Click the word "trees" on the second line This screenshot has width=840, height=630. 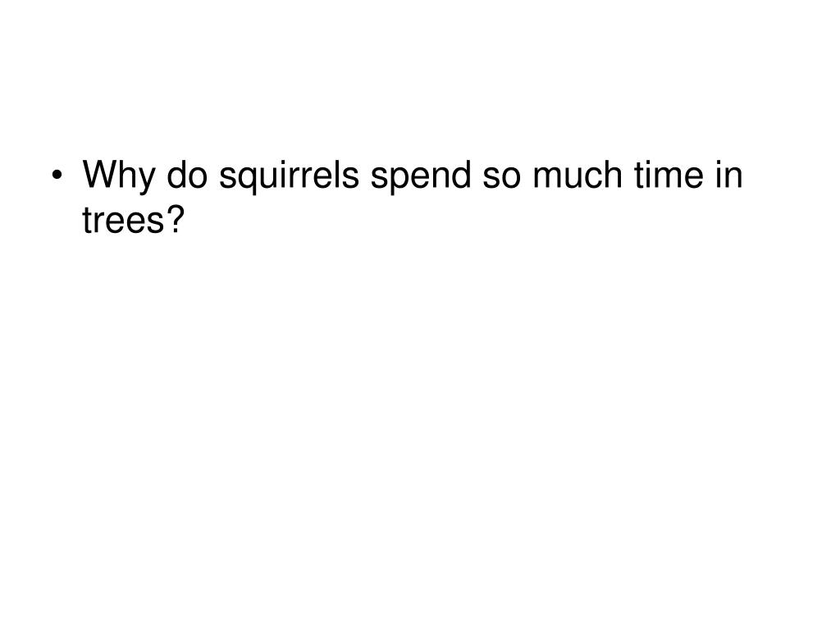point(123,220)
